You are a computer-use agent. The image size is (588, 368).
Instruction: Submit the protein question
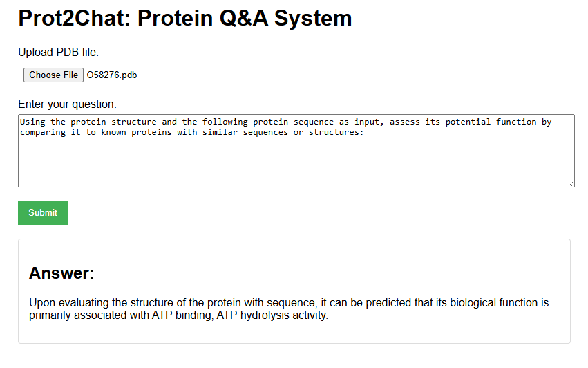(43, 212)
